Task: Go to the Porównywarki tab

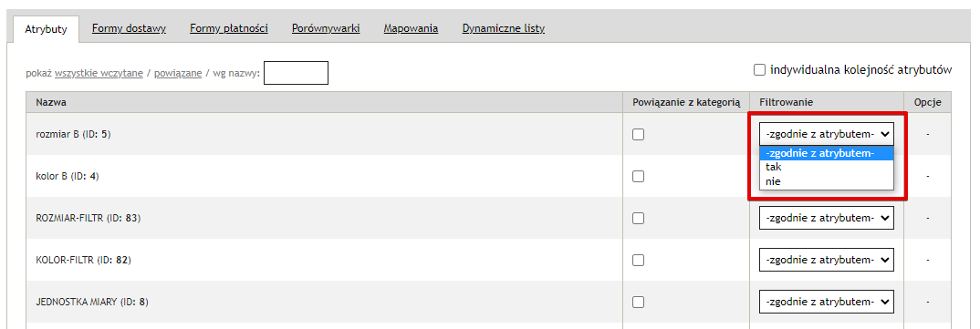Action: (x=326, y=29)
